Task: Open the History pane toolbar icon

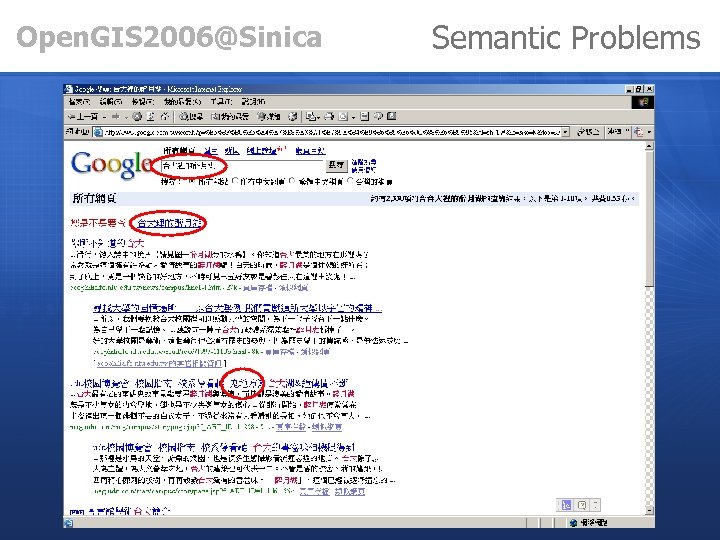Action: tap(292, 117)
